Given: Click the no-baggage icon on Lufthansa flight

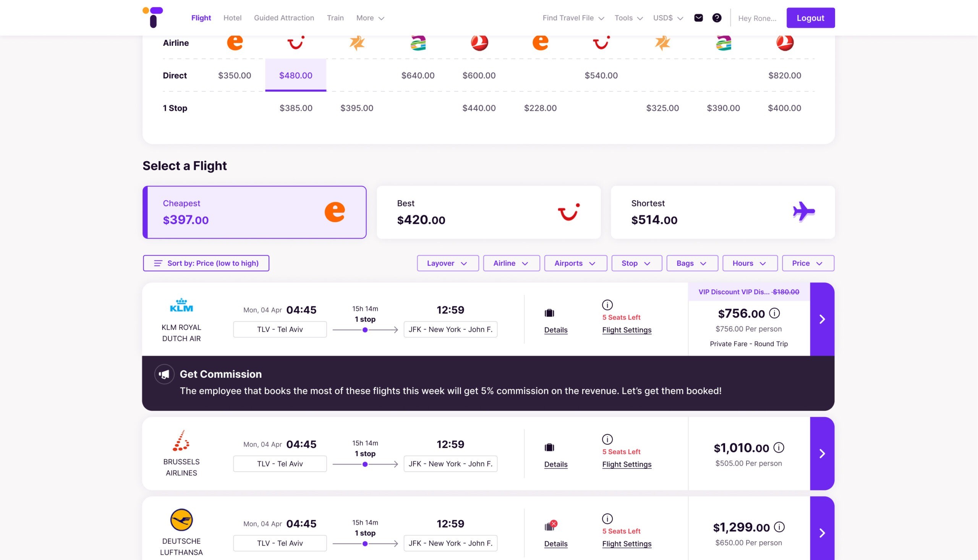Looking at the screenshot, I should tap(550, 526).
